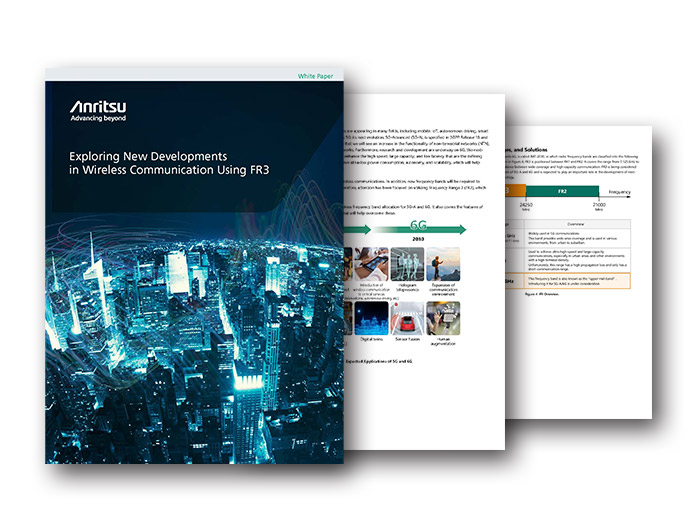The image size is (688, 528).
Task: Click the blue Digital twins city thumbnail
Action: (x=371, y=318)
